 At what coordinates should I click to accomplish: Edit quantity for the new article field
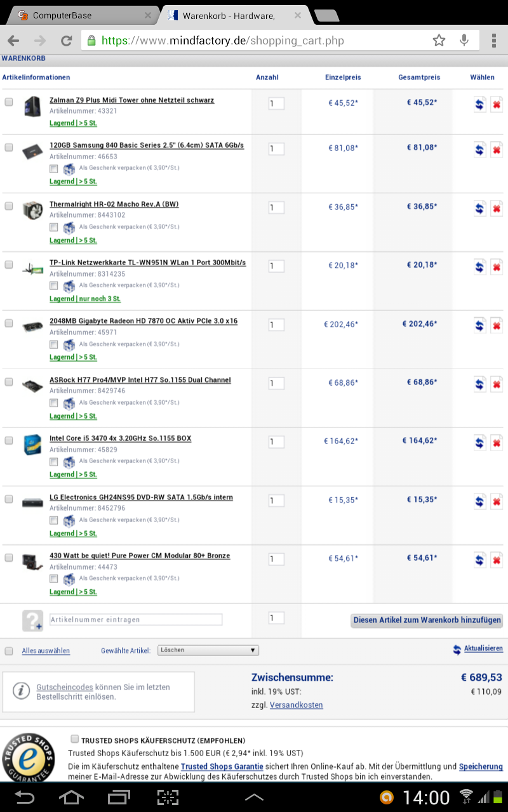pos(276,618)
